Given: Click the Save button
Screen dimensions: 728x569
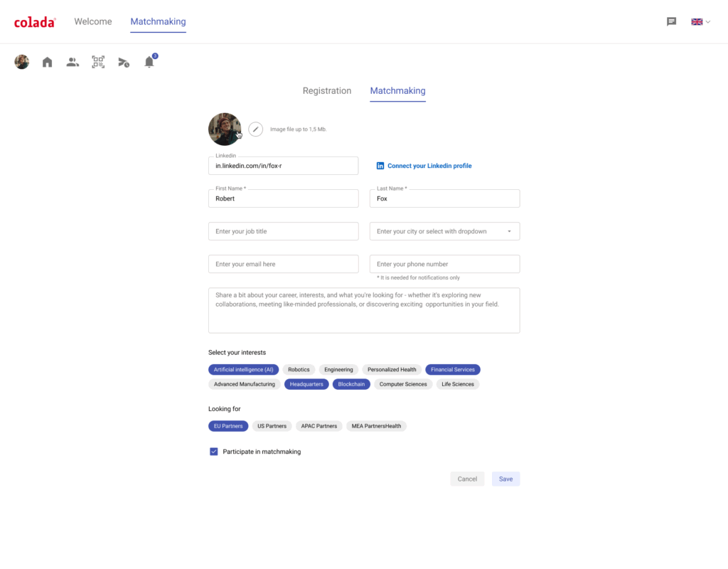Looking at the screenshot, I should [505, 479].
